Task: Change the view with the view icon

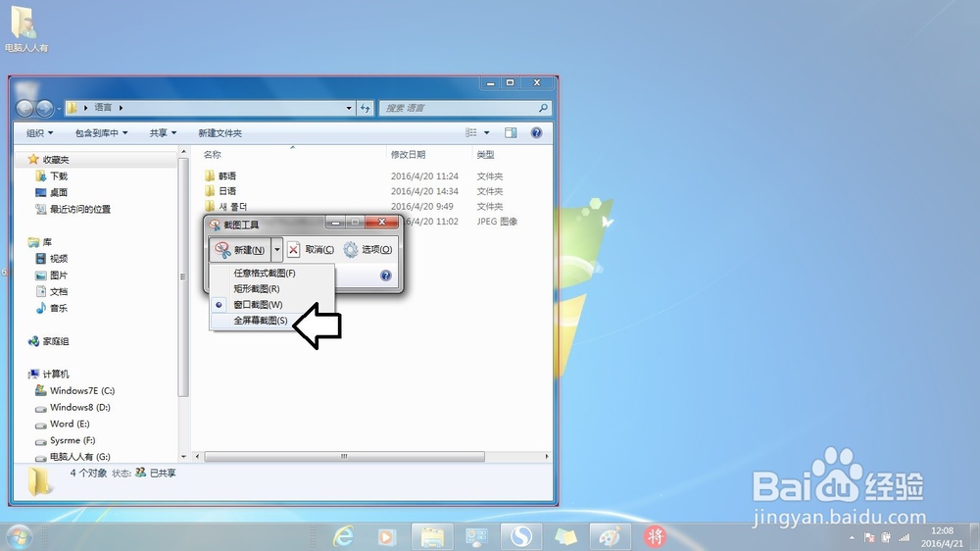Action: [x=471, y=132]
